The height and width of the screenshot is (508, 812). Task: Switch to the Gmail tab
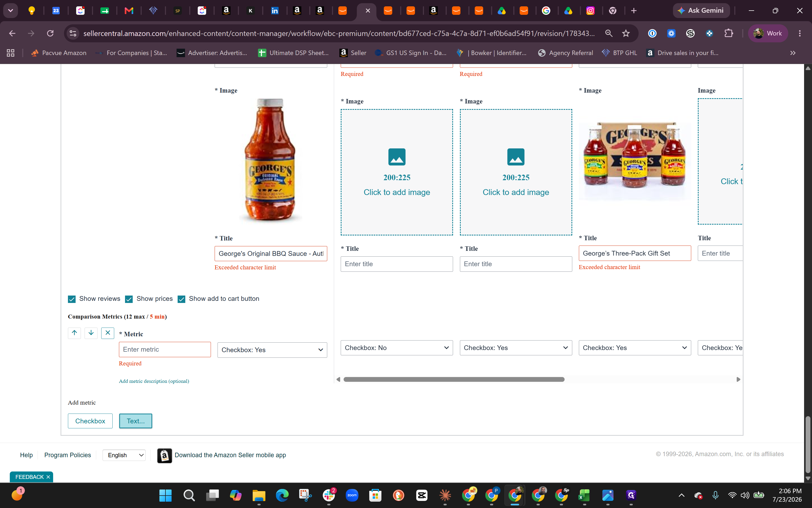(129, 11)
